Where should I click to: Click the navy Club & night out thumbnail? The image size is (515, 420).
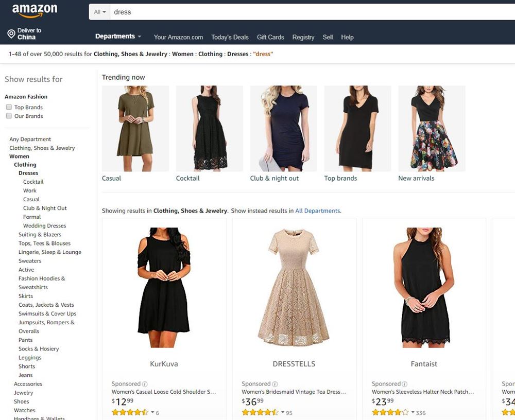point(283,128)
